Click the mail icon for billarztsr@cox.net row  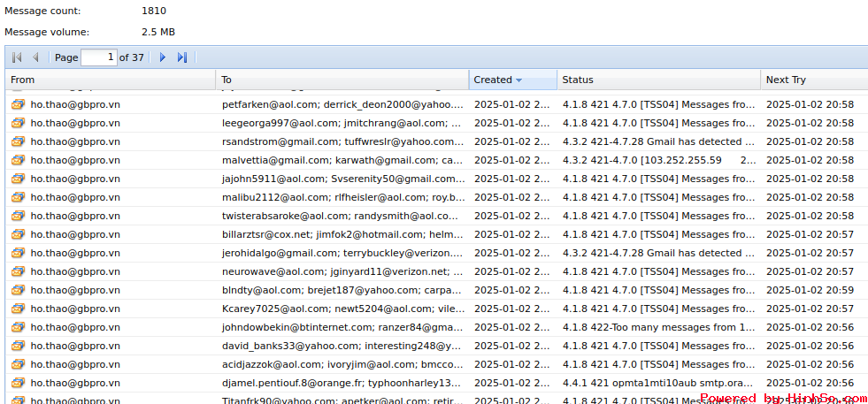[18, 234]
